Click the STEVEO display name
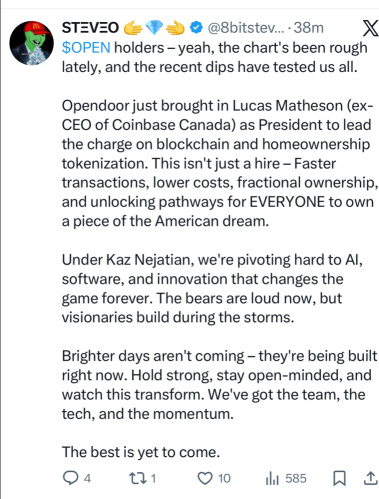Screen dimensions: 379x499 90,28
